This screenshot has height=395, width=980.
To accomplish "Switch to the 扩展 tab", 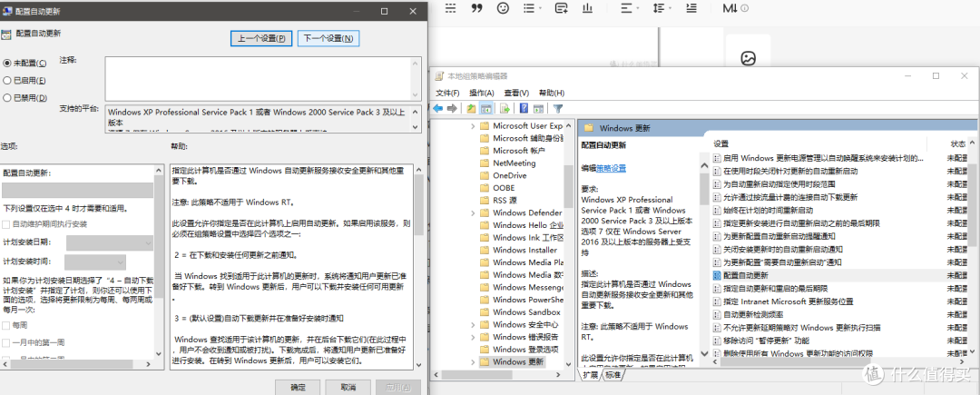I will coord(591,375).
